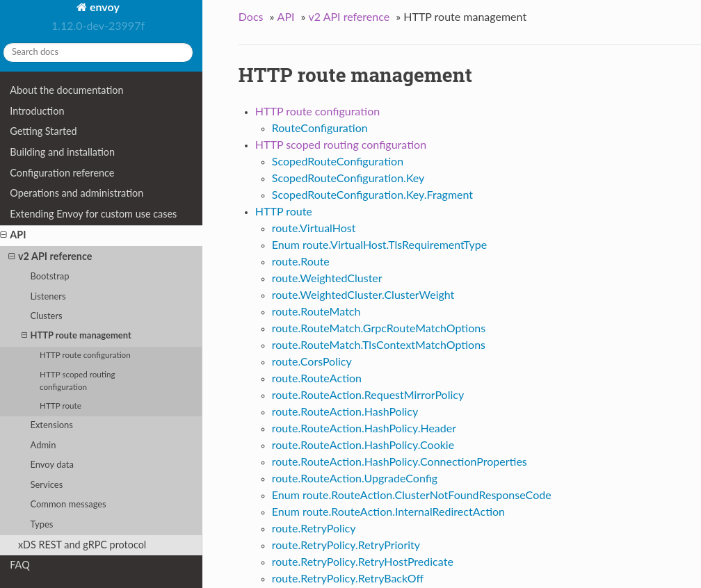The image size is (701, 588).
Task: Collapse the HTTP route management expander
Action: click(x=24, y=335)
